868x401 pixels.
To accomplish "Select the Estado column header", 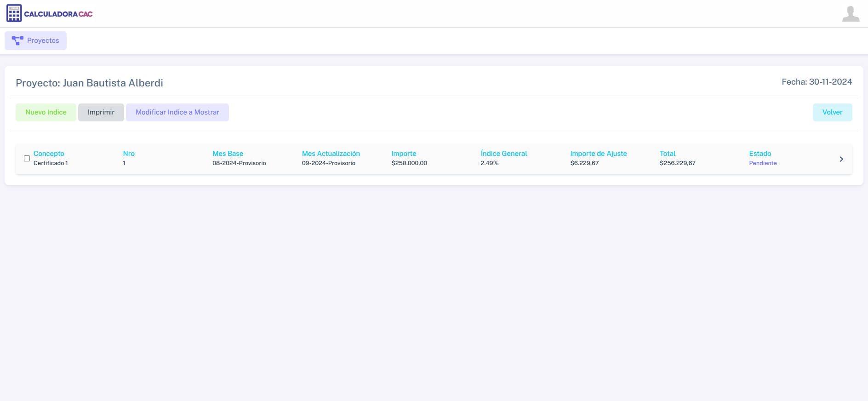I will pyautogui.click(x=760, y=154).
